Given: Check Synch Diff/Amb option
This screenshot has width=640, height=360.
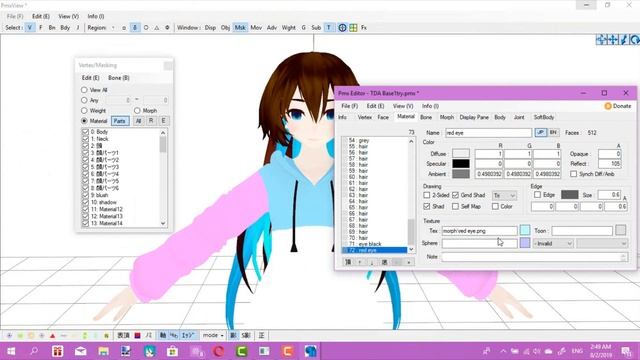Looking at the screenshot, I should pyautogui.click(x=573, y=174).
